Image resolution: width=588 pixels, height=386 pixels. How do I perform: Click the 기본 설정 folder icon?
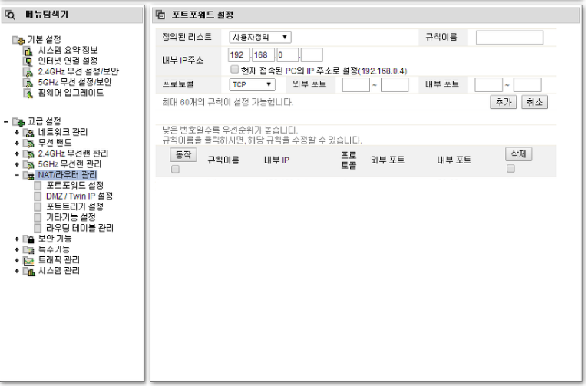click(x=18, y=40)
